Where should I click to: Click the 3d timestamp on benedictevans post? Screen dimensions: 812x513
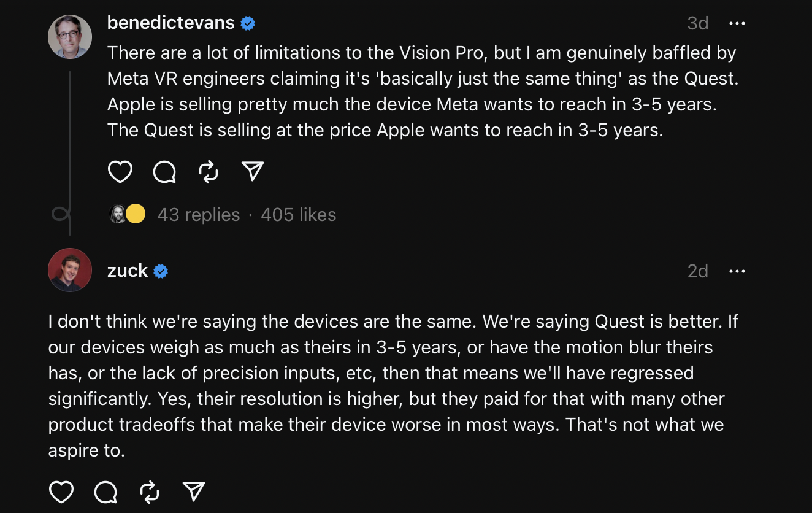click(698, 23)
